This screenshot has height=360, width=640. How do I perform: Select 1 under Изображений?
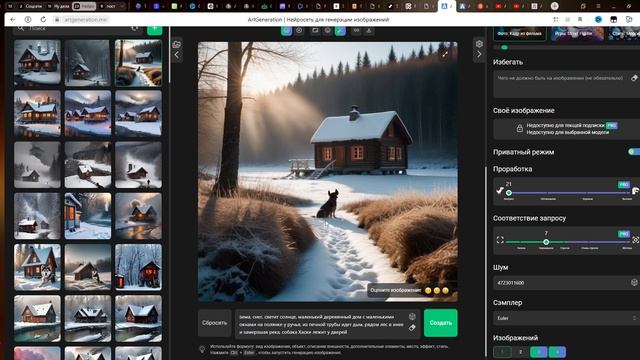coord(502,352)
